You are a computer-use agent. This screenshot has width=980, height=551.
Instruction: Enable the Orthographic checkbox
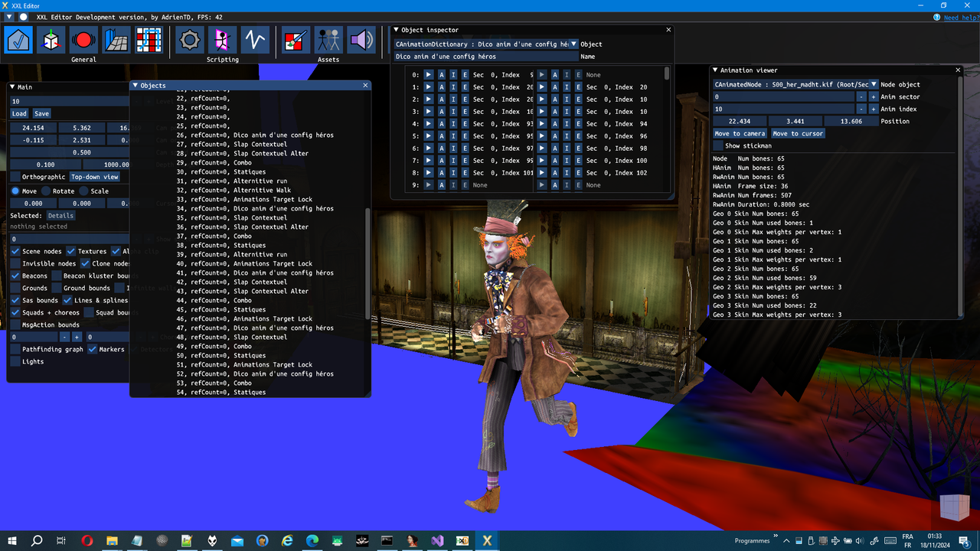point(15,177)
